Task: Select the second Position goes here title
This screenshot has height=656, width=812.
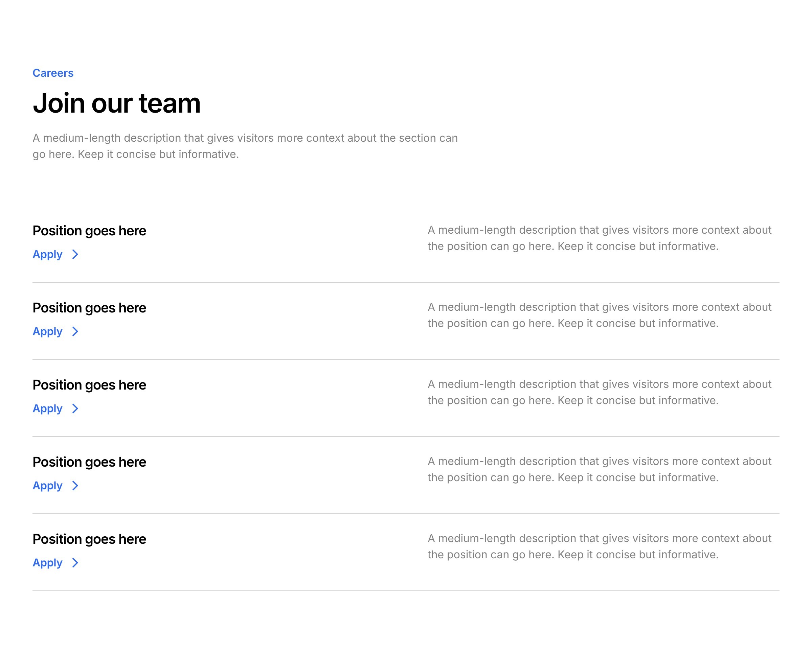Action: pos(89,308)
